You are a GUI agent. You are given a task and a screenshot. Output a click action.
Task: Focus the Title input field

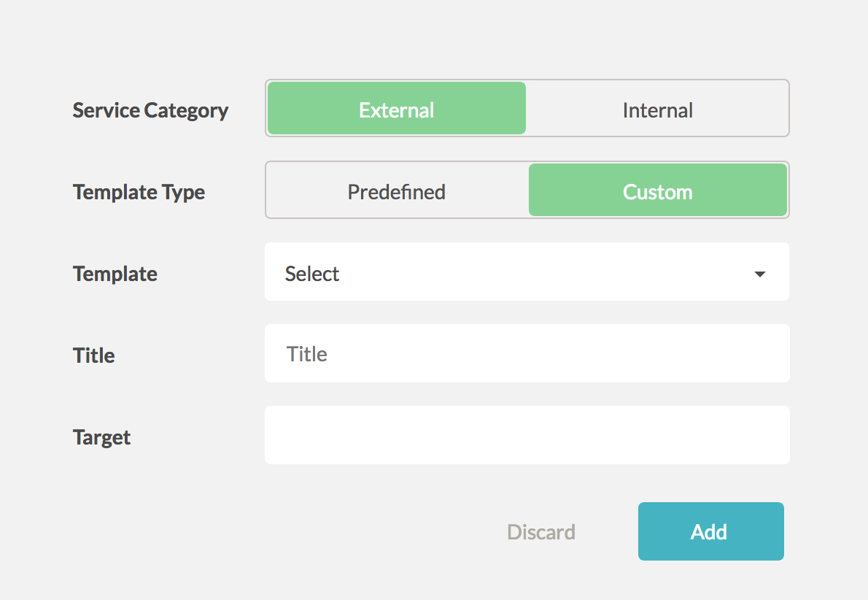[527, 354]
